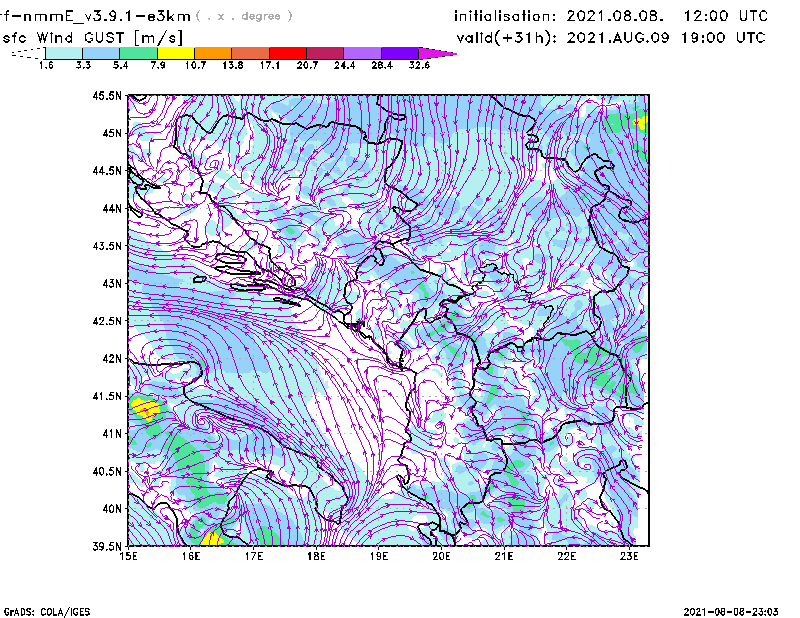Click the 39.5N latitude label
This screenshot has width=800, height=618.
pyautogui.click(x=107, y=547)
